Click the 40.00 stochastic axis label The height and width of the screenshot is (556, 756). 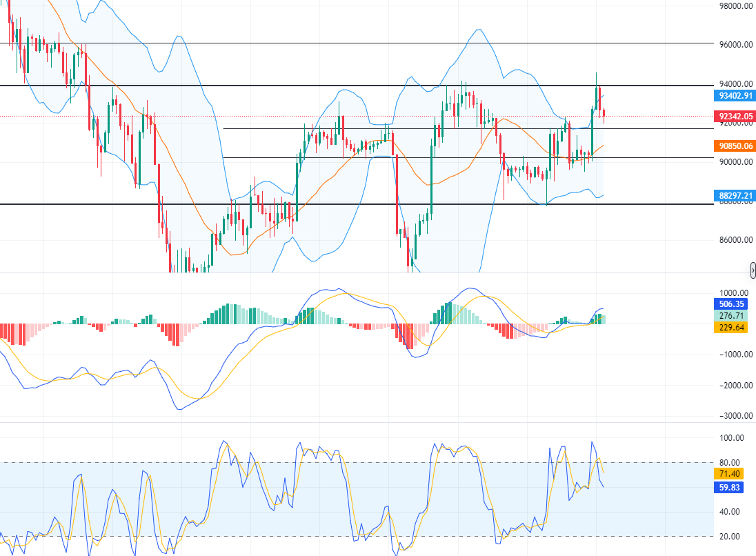[x=733, y=512]
